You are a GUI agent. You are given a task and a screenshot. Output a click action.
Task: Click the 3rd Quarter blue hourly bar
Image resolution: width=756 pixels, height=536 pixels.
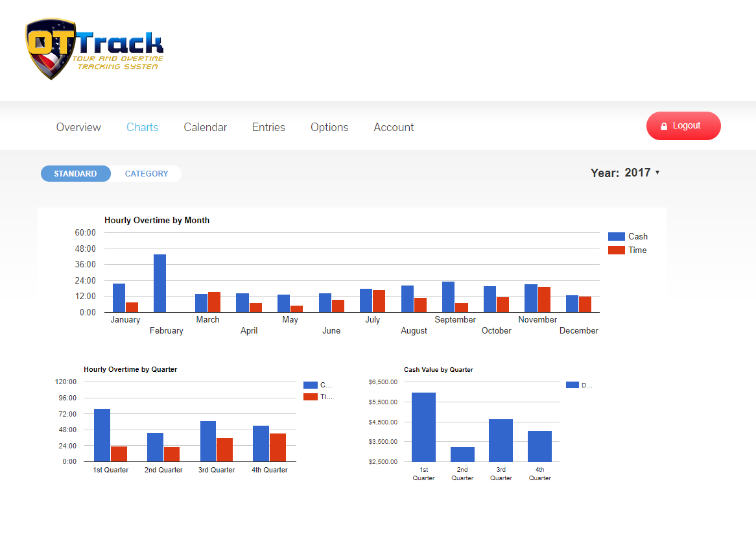point(207,441)
